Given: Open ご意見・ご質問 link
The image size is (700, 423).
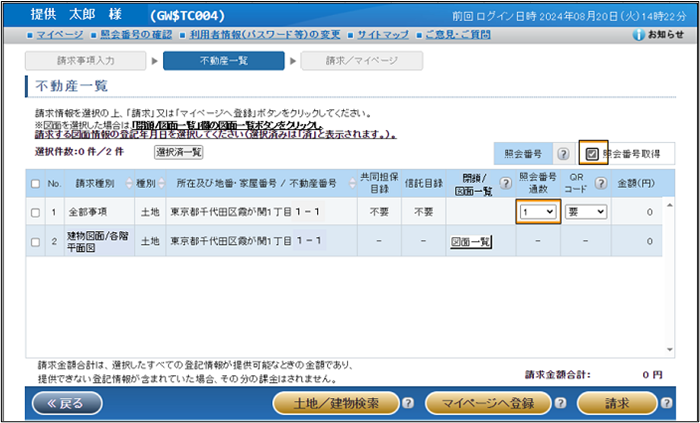Looking at the screenshot, I should (458, 35).
